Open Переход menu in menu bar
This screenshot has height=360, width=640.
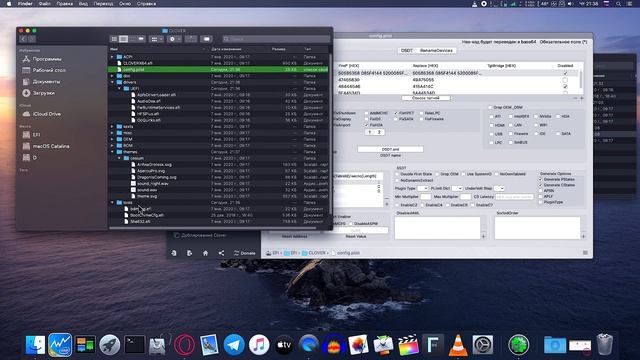click(103, 4)
